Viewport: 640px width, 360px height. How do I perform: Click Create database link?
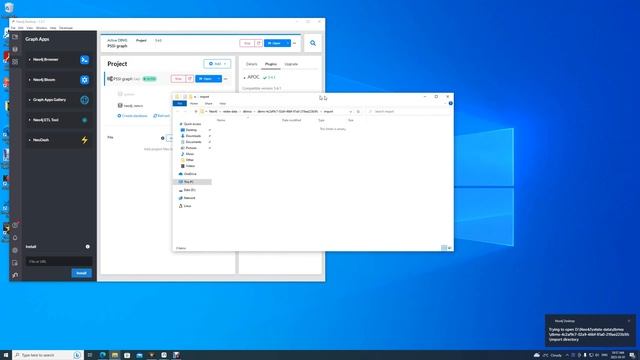(133, 116)
